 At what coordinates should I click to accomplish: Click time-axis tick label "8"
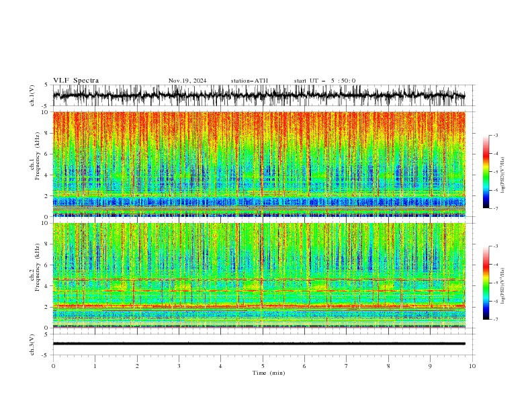tap(388, 366)
